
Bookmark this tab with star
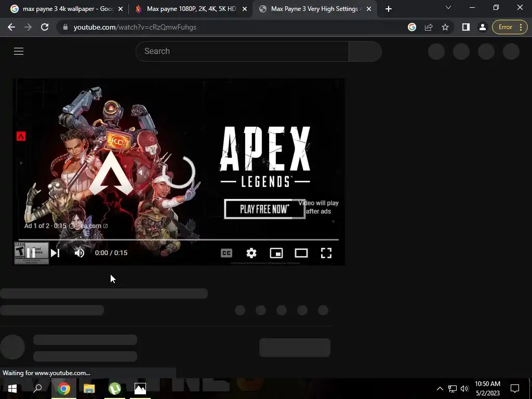(x=445, y=27)
